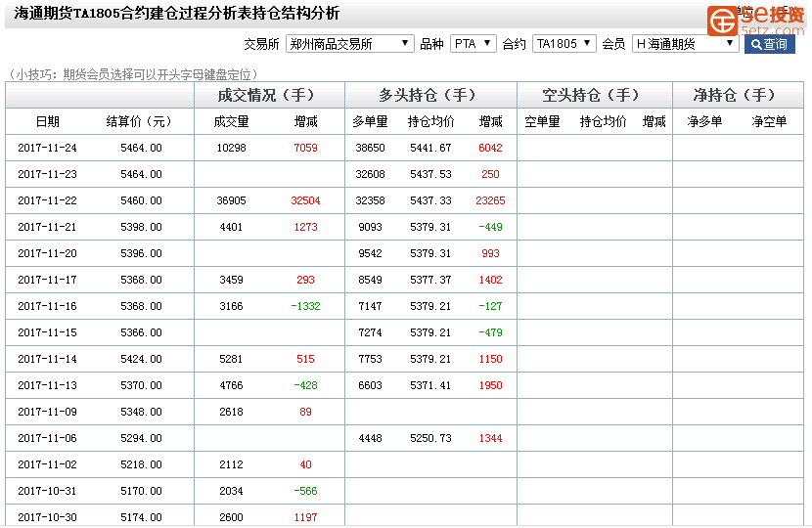The width and height of the screenshot is (812, 528).
Task: Select the date cell 2017-10-31
Action: (x=47, y=491)
